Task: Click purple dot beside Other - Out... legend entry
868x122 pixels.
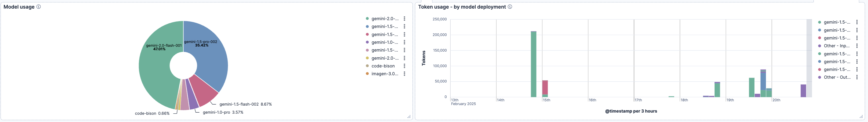Action: (x=819, y=77)
